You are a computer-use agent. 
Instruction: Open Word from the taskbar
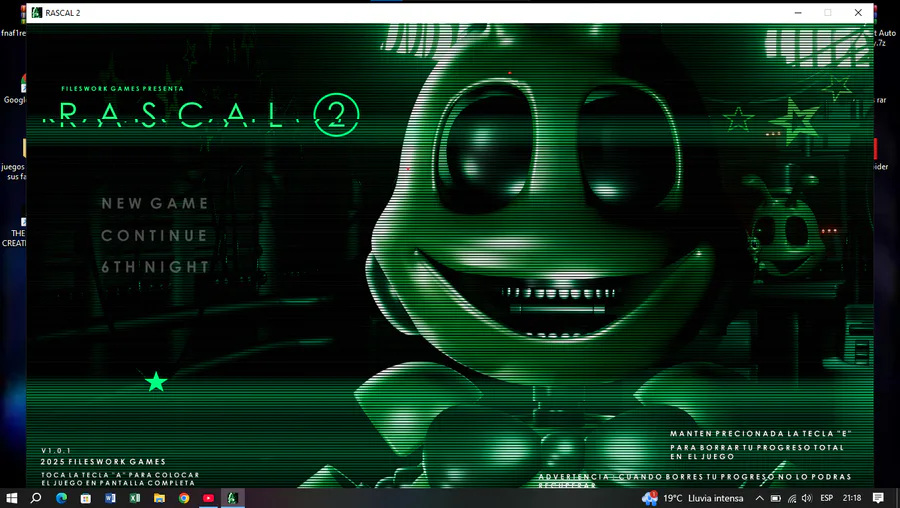click(110, 498)
